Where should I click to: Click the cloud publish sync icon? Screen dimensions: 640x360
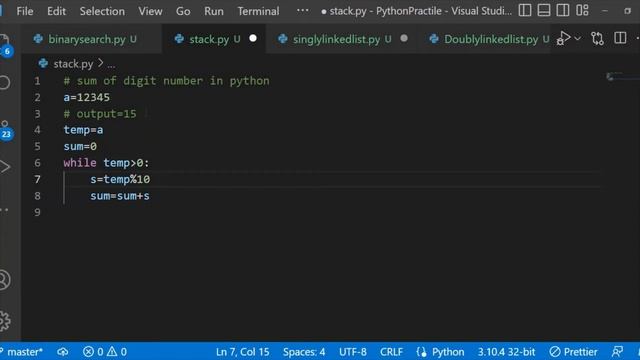pyautogui.click(x=62, y=351)
